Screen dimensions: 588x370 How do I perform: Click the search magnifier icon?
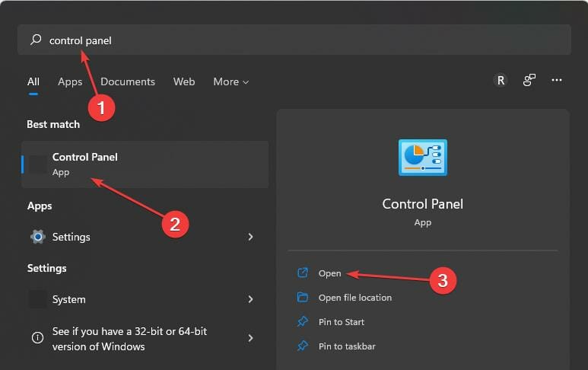pos(36,40)
